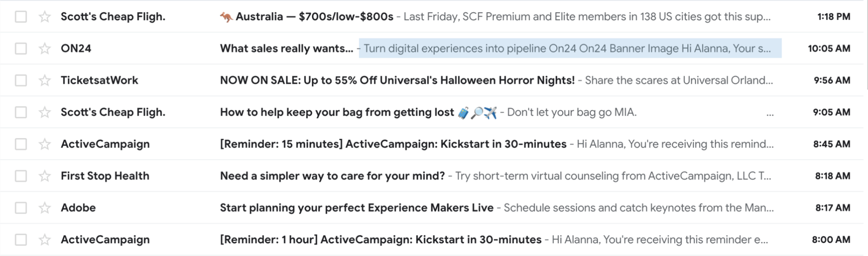
Task: Select the ON24 email checkbox
Action: [21, 48]
